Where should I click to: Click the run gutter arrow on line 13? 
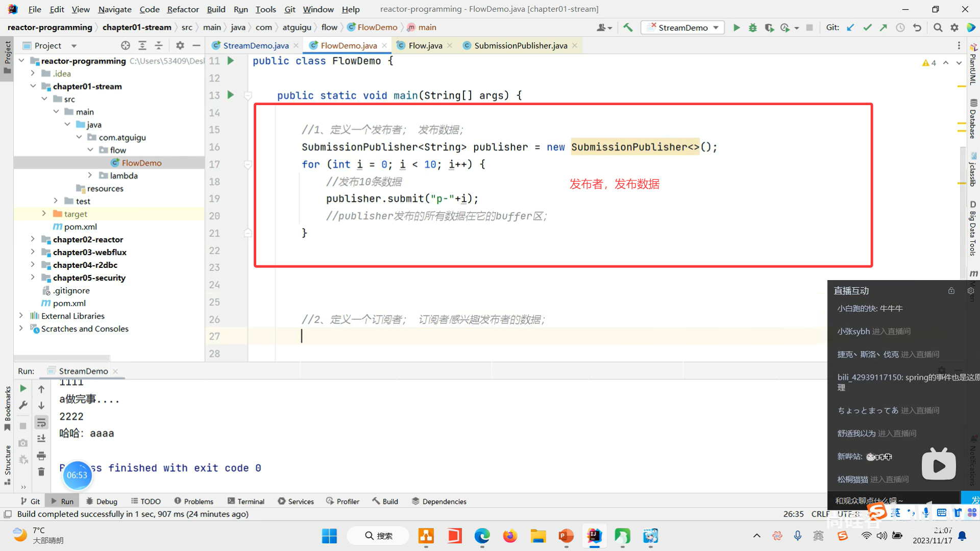[x=231, y=95]
